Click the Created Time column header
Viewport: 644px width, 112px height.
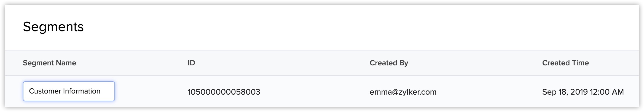click(565, 63)
